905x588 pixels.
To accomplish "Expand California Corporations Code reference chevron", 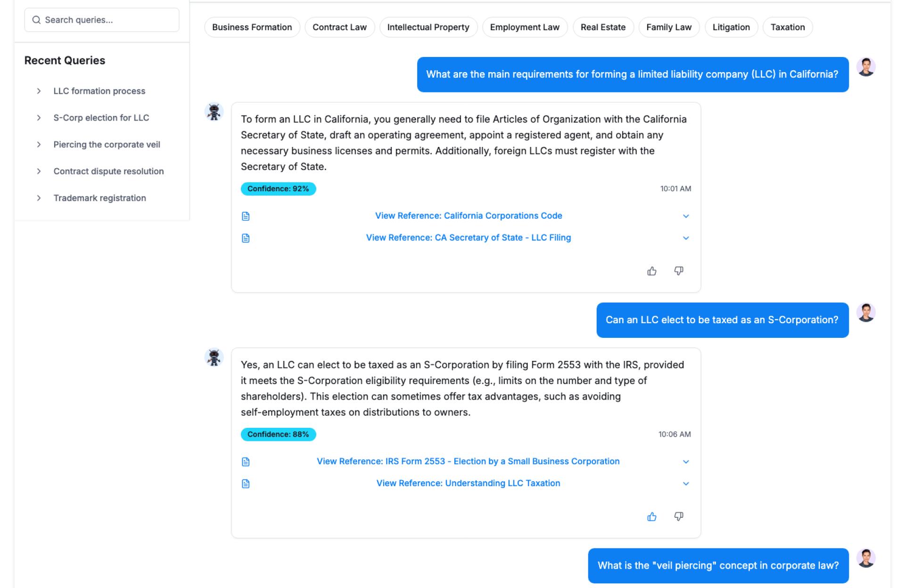I will click(x=686, y=216).
